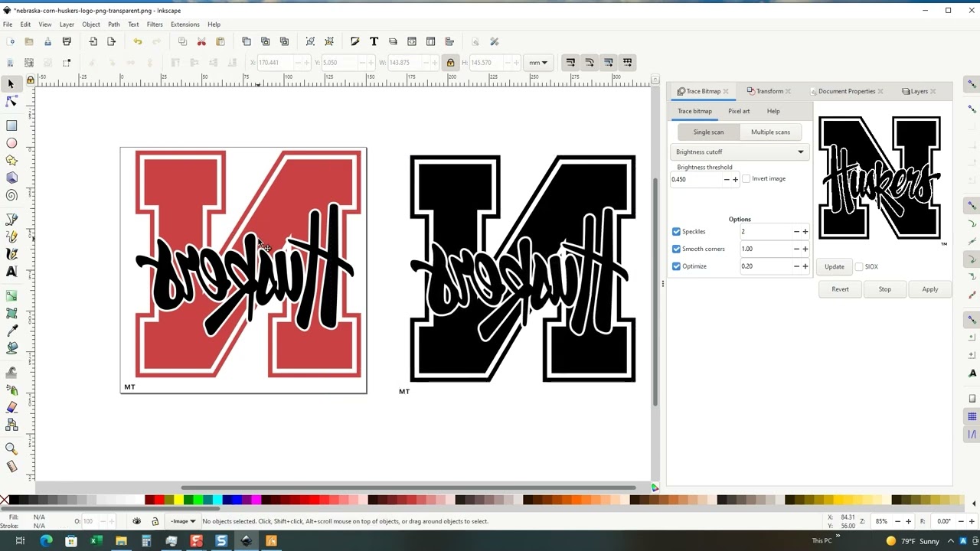Click the Revert button
980x551 pixels.
click(x=840, y=289)
